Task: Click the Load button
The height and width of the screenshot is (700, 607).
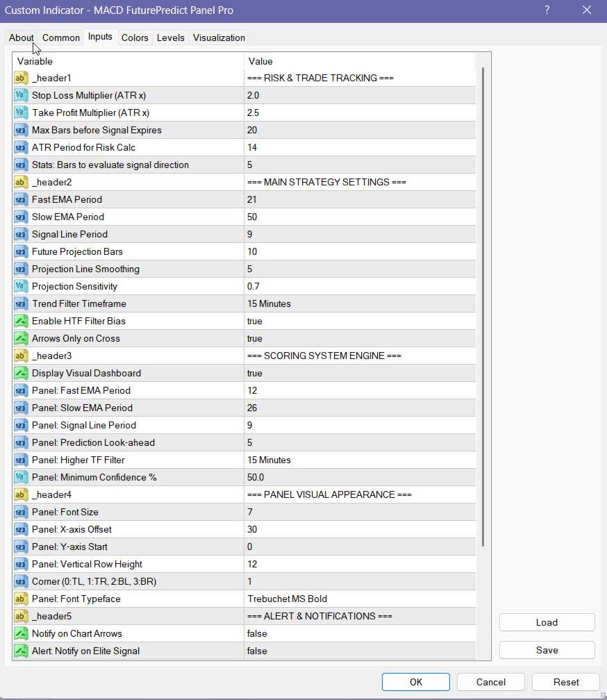Action: 547,622
